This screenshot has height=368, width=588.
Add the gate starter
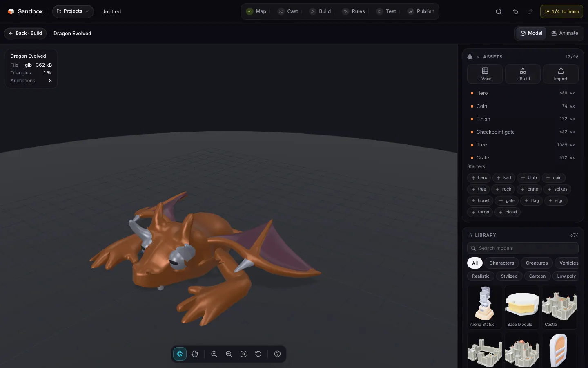507,201
